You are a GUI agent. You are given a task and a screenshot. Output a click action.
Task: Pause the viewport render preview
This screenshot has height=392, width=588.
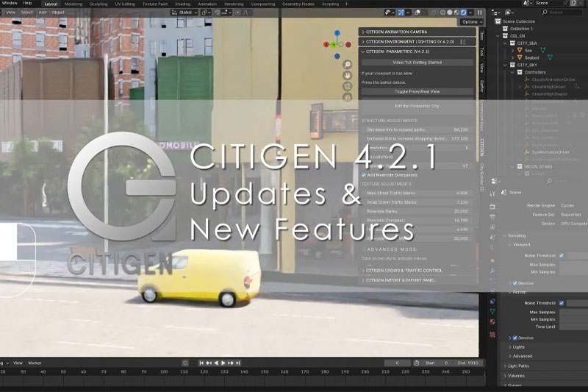(x=480, y=13)
